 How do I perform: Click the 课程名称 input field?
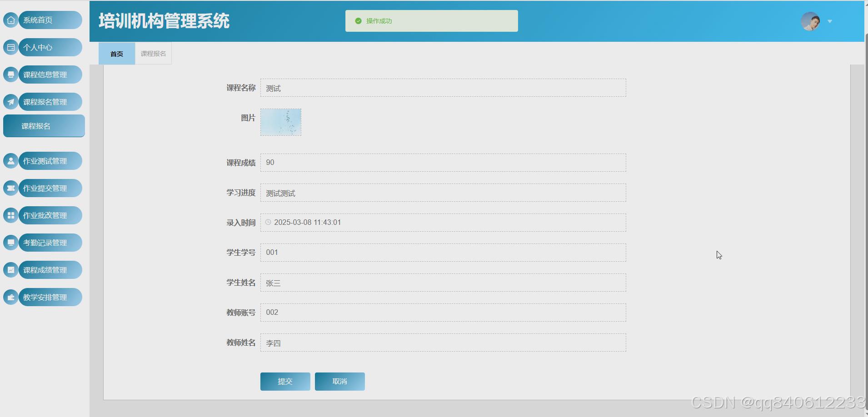(443, 88)
